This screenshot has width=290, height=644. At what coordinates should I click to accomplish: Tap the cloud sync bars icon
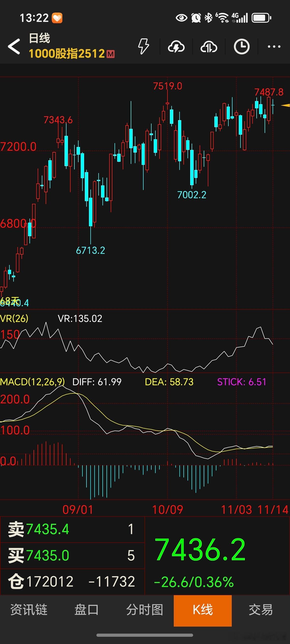pos(209,47)
